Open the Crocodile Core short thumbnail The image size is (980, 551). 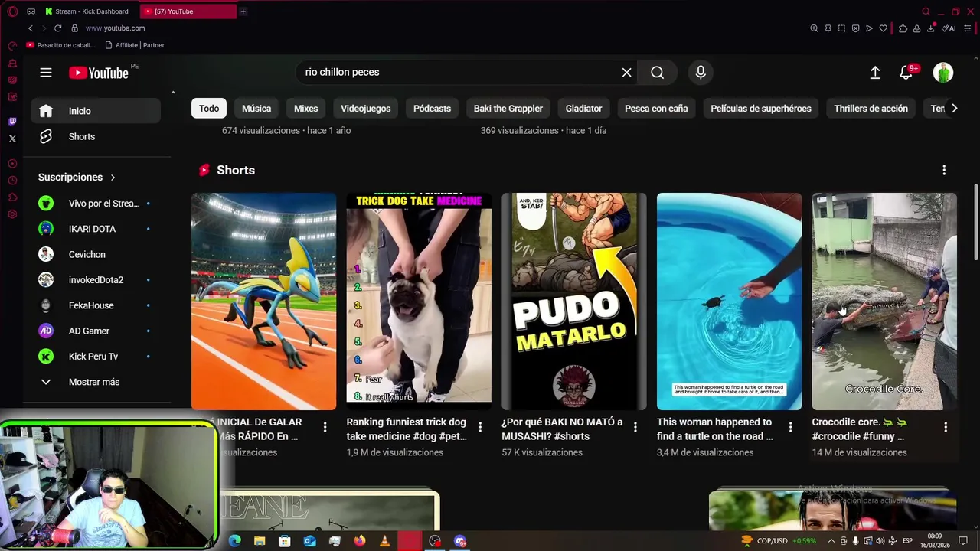[x=884, y=302]
